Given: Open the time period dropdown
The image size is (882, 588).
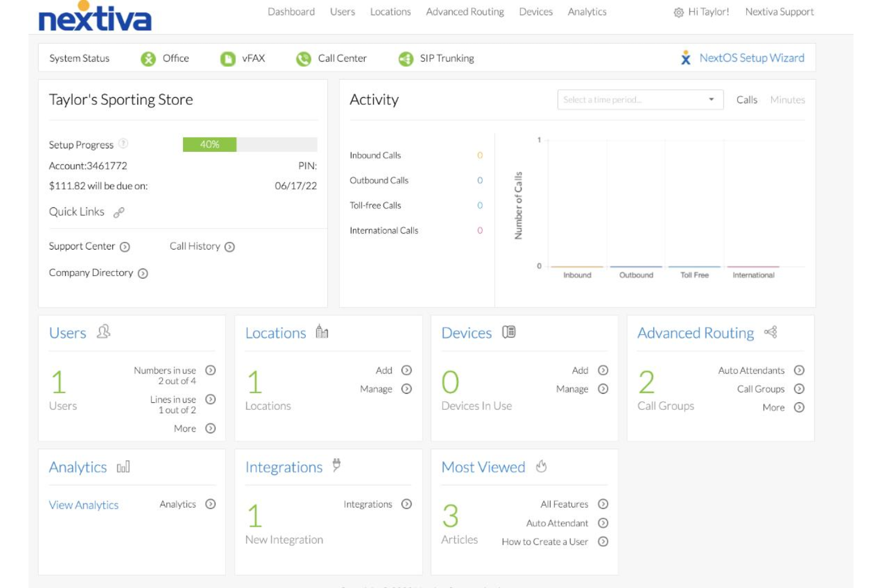Looking at the screenshot, I should coord(640,99).
